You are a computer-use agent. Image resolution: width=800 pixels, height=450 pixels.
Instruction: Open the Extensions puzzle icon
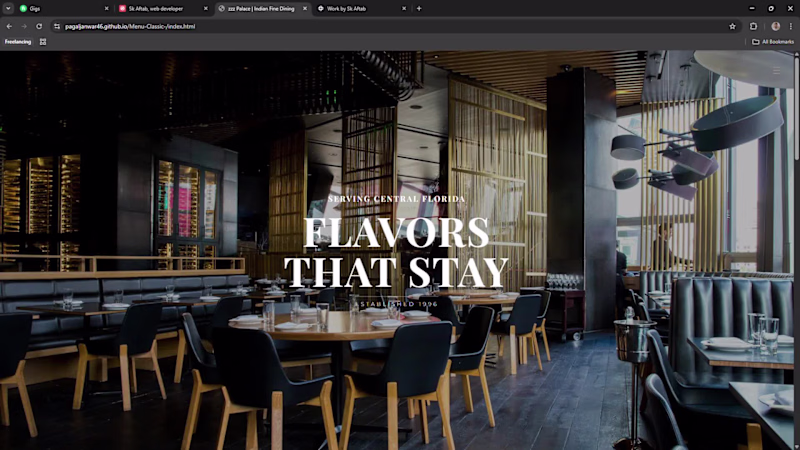754,26
